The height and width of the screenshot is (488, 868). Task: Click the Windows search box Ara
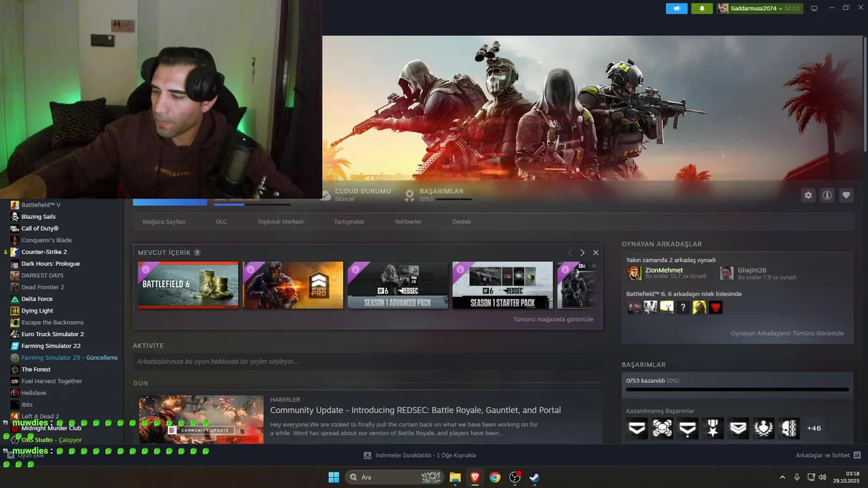click(x=394, y=477)
